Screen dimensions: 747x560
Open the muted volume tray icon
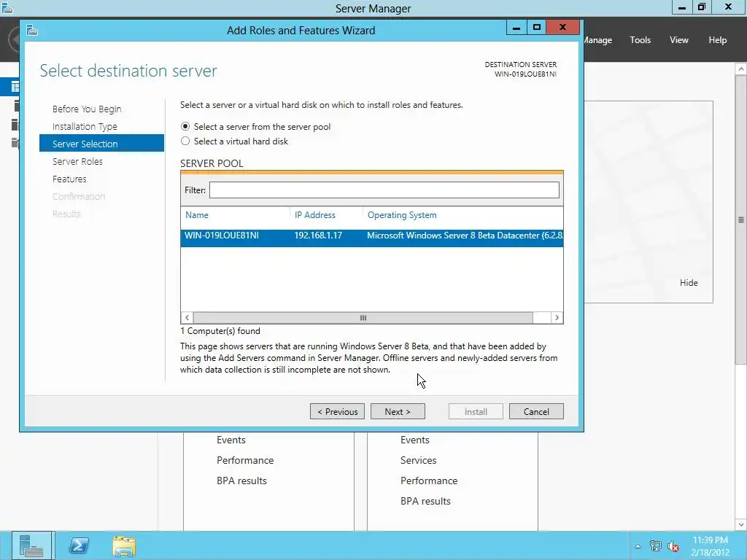coord(673,547)
